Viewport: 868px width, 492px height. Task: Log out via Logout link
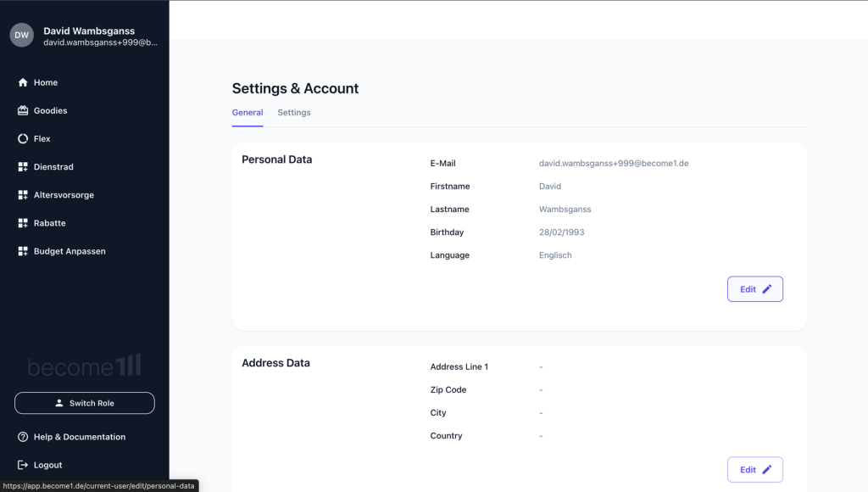[x=47, y=465]
